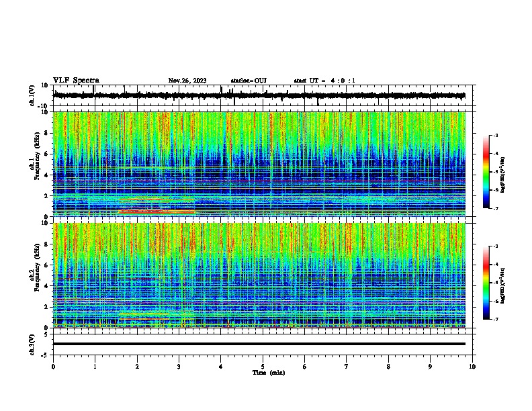Screen dimensions: 532x411
Task: Click time axis tick label "7"
Action: point(347,367)
